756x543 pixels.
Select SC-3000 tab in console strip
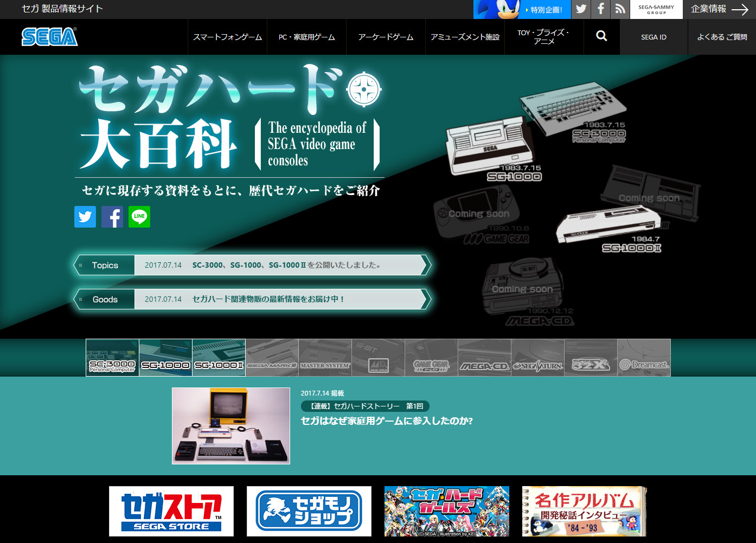[x=112, y=358]
